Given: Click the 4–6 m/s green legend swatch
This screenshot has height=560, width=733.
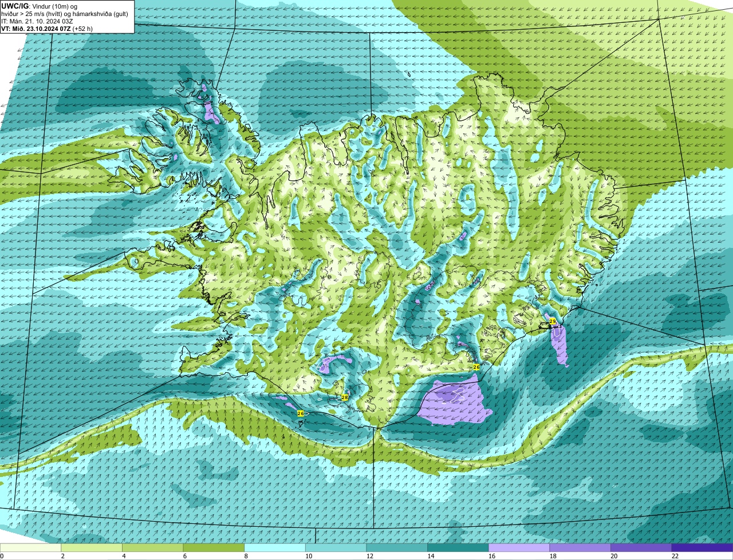Looking at the screenshot, I should (152, 547).
